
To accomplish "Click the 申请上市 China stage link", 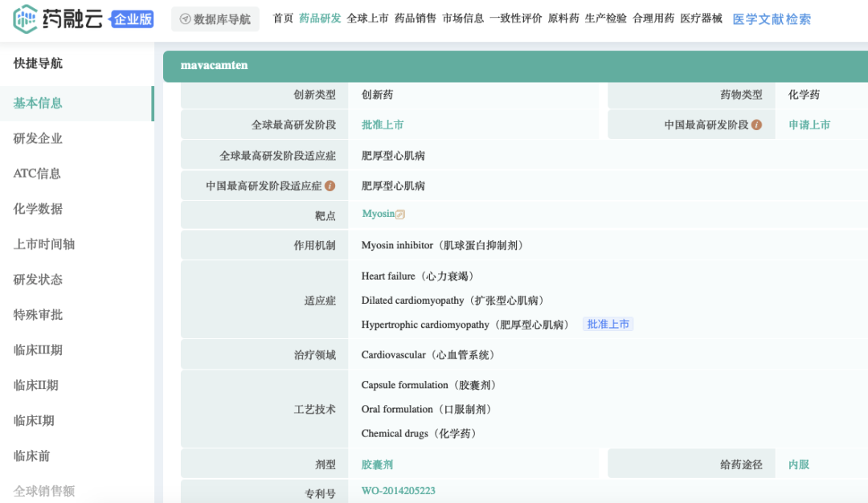I will pos(809,125).
